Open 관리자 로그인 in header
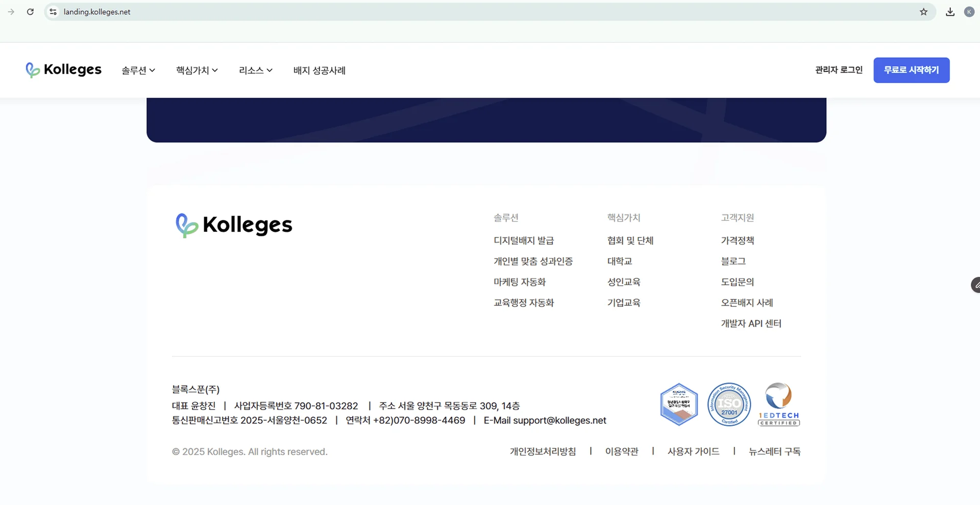The height and width of the screenshot is (505, 980). pyautogui.click(x=839, y=70)
